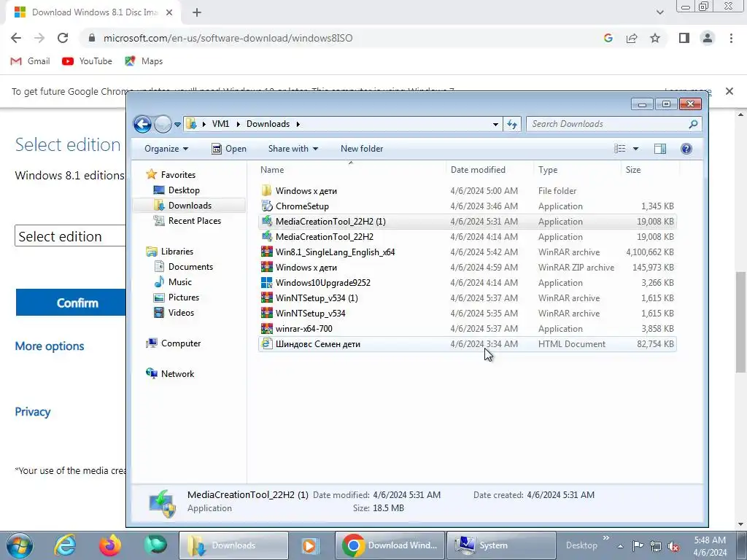747x560 pixels.
Task: Expand the view options dropdown arrow
Action: [x=635, y=149]
